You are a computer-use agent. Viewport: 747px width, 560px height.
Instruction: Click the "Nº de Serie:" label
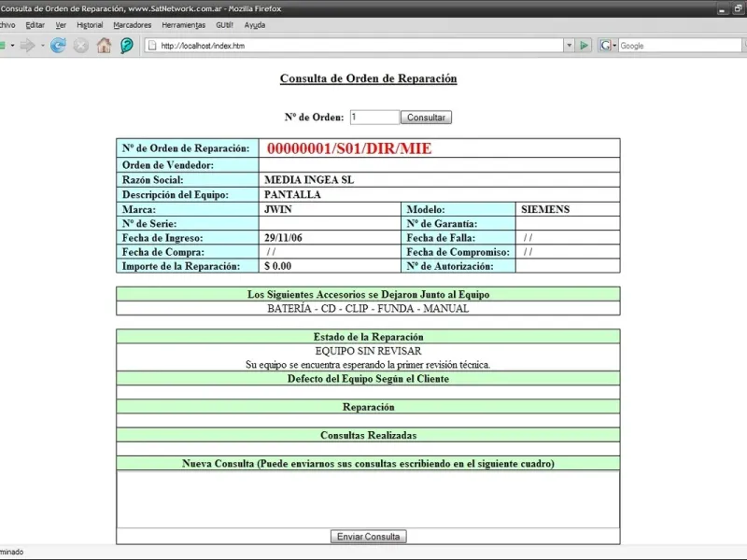(149, 224)
